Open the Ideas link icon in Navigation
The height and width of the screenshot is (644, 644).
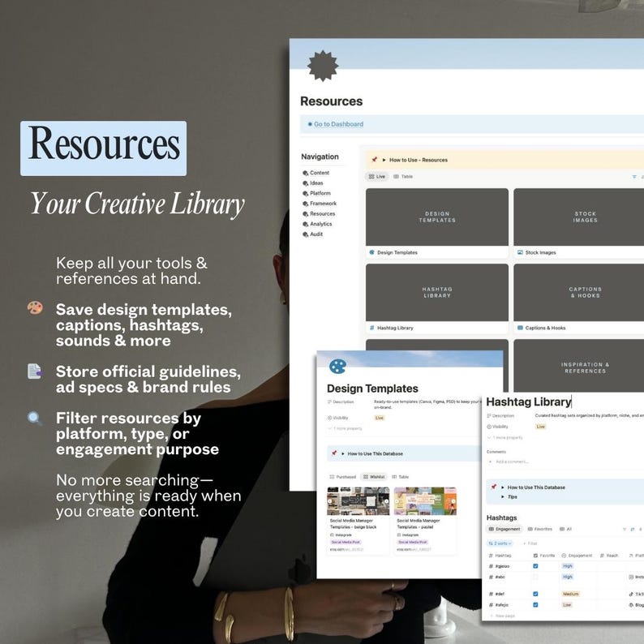coord(305,183)
